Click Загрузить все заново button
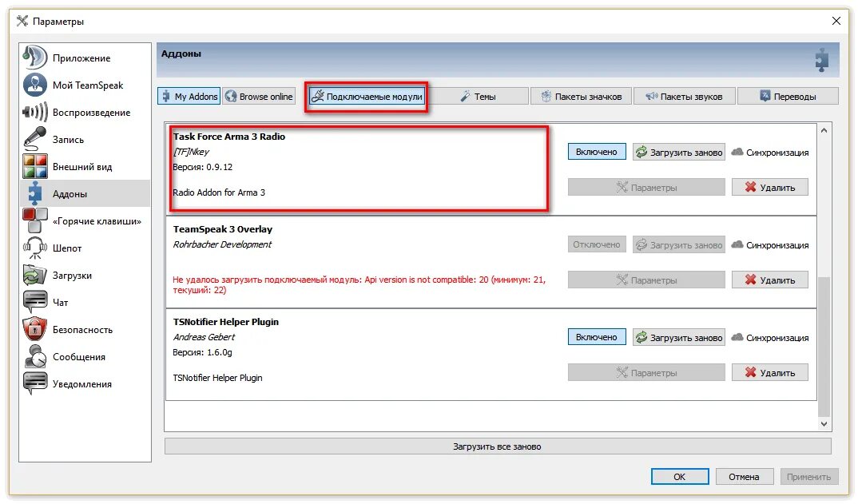This screenshot has width=858, height=504. click(498, 446)
